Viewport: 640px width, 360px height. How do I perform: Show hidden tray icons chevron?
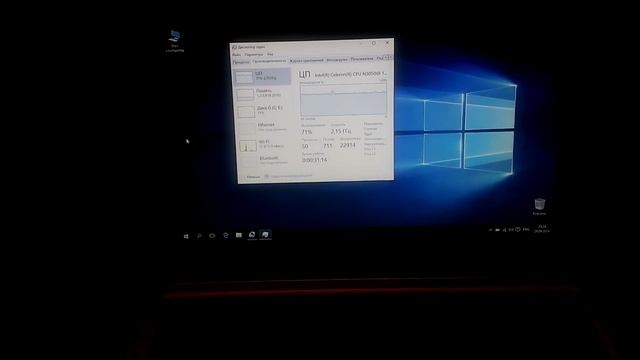pos(490,230)
